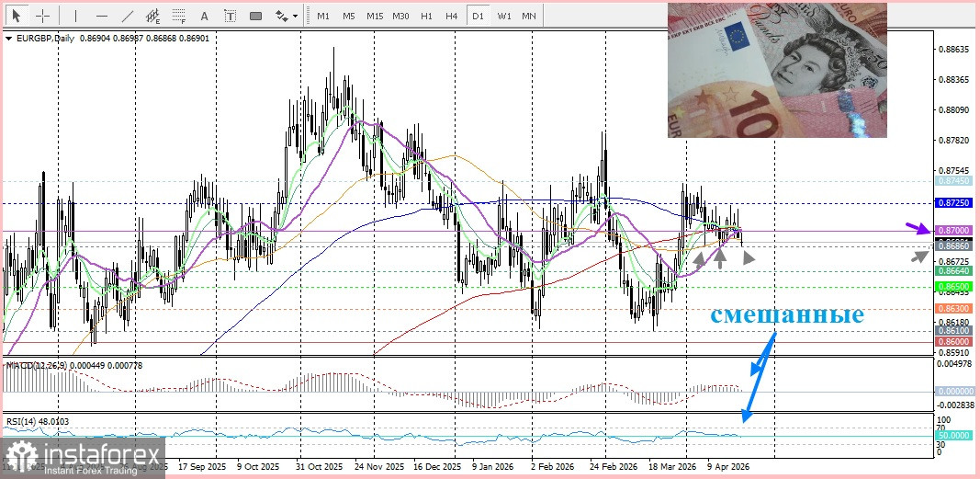Select the text tool marked A
980x479 pixels.
click(x=205, y=16)
